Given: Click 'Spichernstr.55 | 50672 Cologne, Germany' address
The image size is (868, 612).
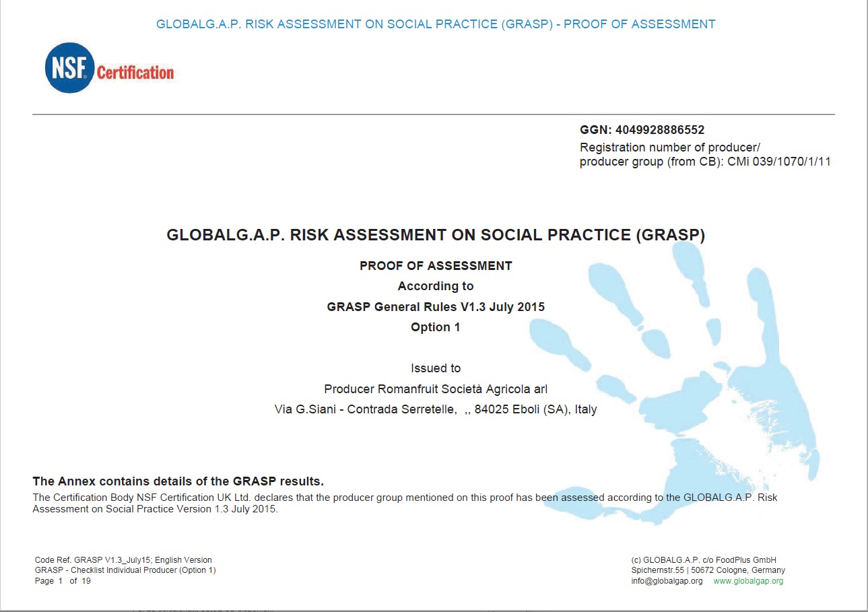Looking at the screenshot, I should pyautogui.click(x=708, y=570).
